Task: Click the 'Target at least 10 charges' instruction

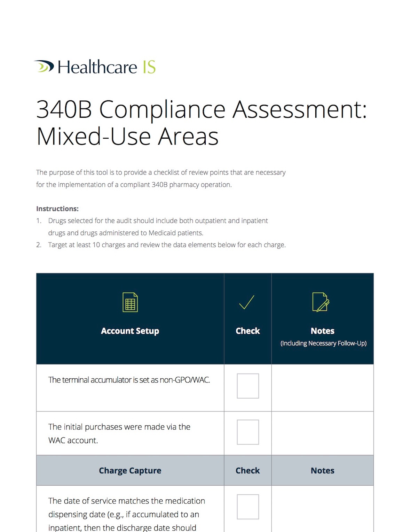Action: pos(167,245)
